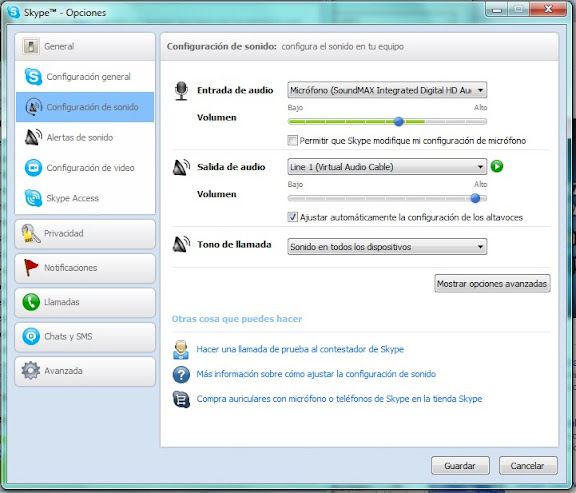Open the Chats y SMS section

[85, 337]
